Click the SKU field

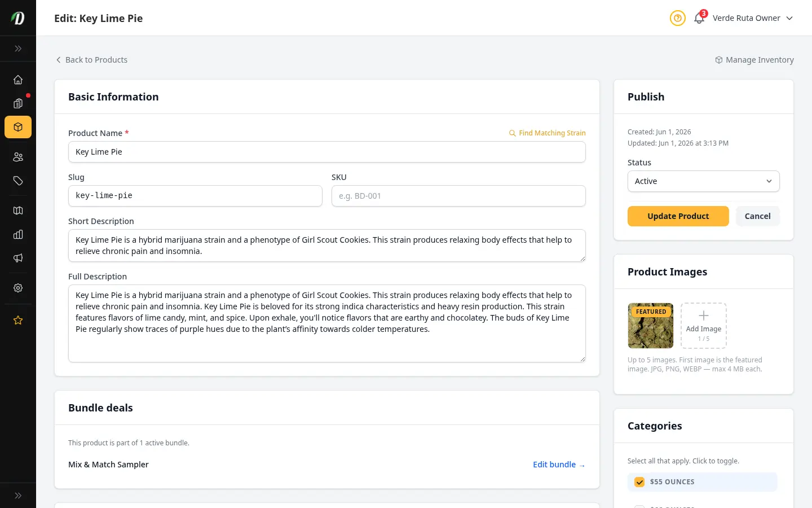point(458,196)
